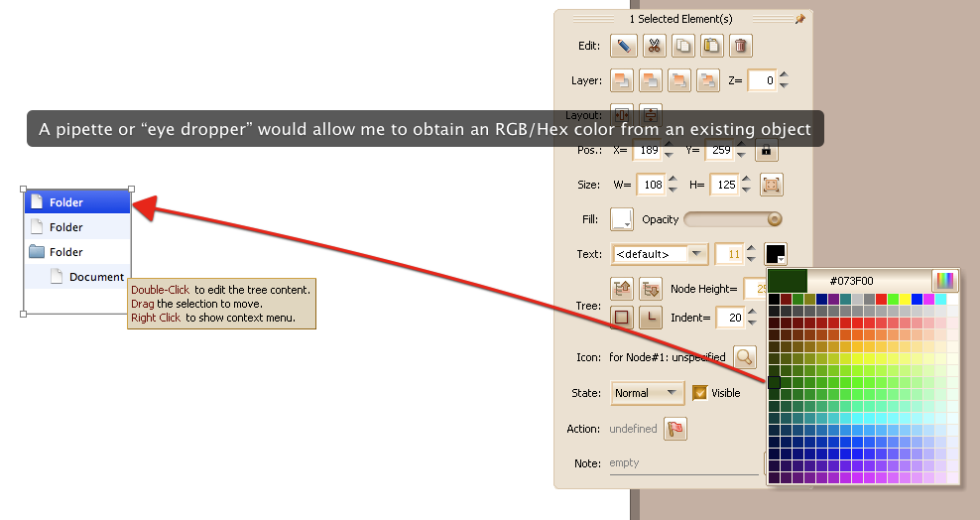Click the Note field showing empty
Image resolution: width=980 pixels, height=520 pixels.
[684, 463]
